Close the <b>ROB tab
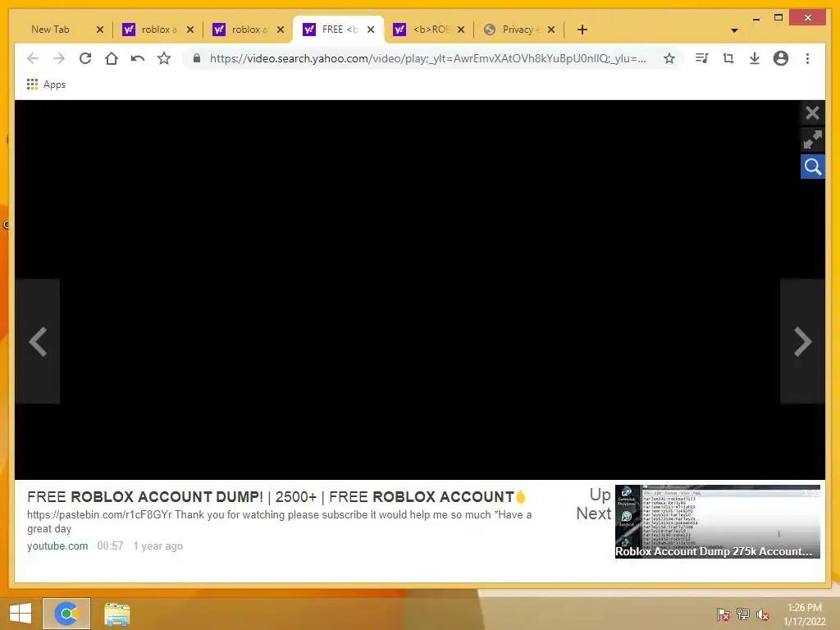This screenshot has width=840, height=630. coord(461,30)
